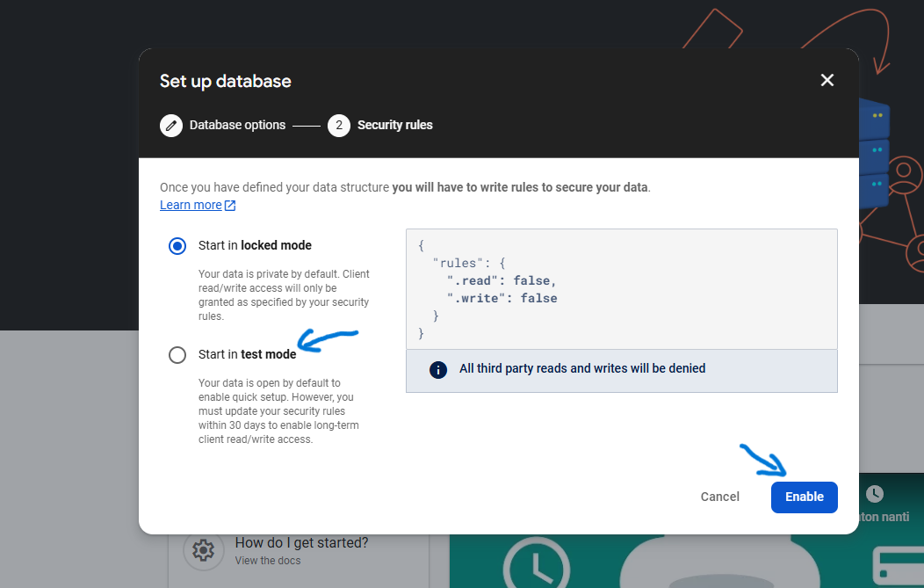Click the Security rules step label

pos(394,125)
